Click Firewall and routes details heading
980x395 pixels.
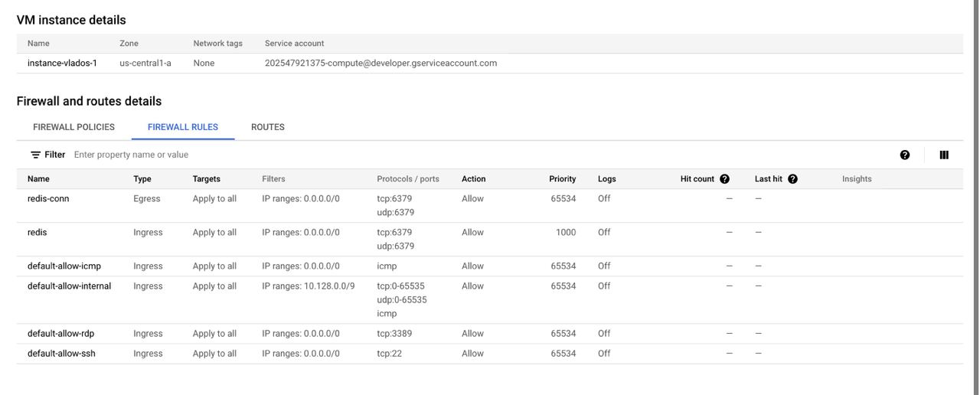tap(89, 101)
